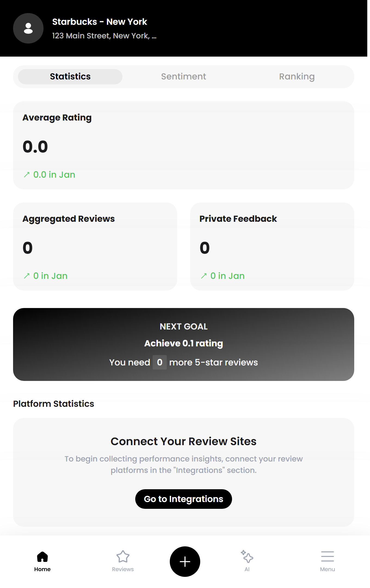Image resolution: width=370 pixels, height=588 pixels.
Task: Click the 0 reviews-needed badge
Action: (x=160, y=362)
